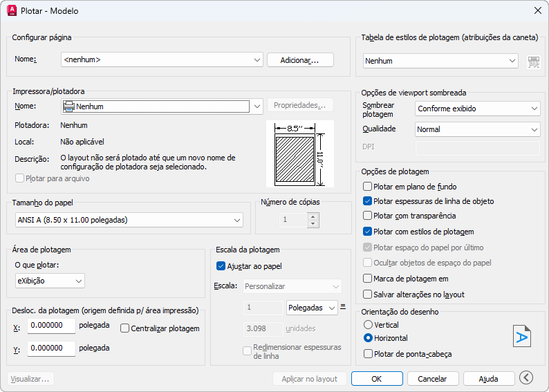
Task: Enable Plotar em plano de fundo
Action: pos(367,187)
